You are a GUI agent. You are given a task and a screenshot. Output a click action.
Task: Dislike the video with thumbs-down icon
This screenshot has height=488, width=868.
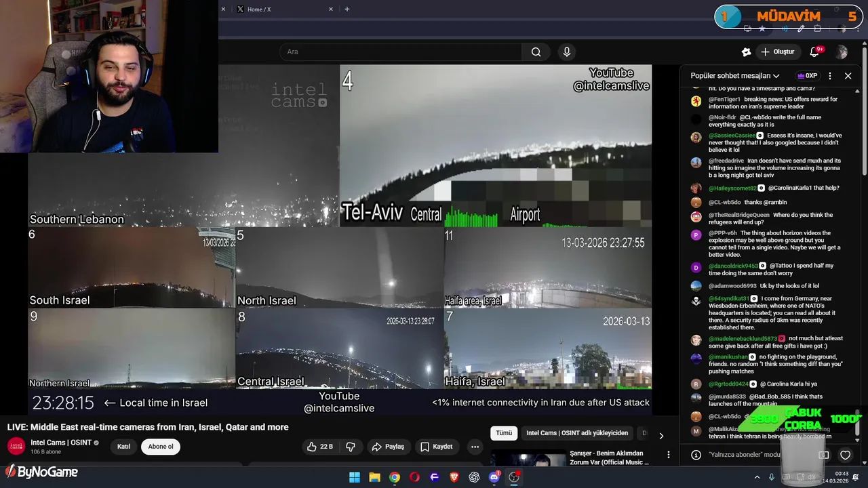(x=351, y=447)
